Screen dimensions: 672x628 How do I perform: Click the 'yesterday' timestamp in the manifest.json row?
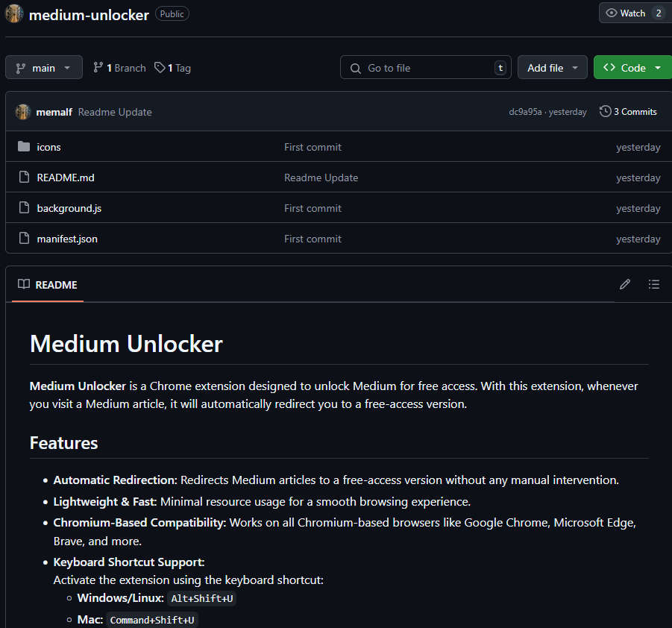(x=638, y=239)
